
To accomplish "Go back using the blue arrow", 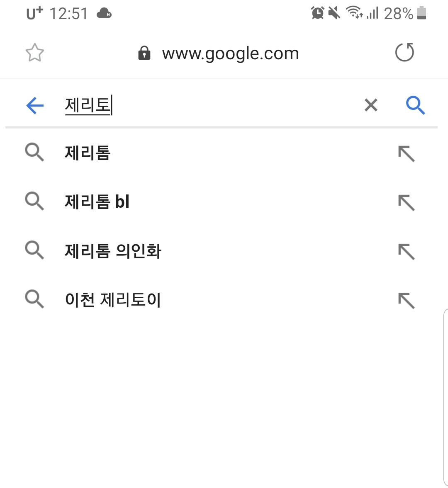I will pos(35,105).
